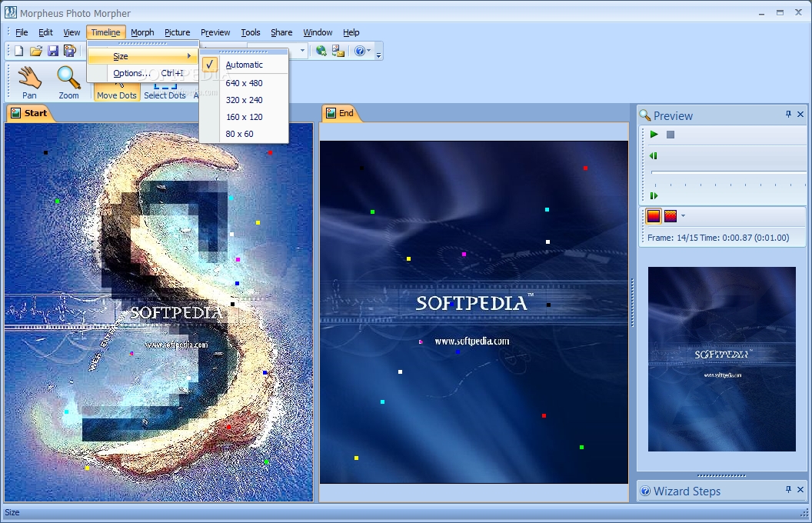Click the Wizard Steps help icon
The height and width of the screenshot is (523, 812).
click(x=645, y=491)
